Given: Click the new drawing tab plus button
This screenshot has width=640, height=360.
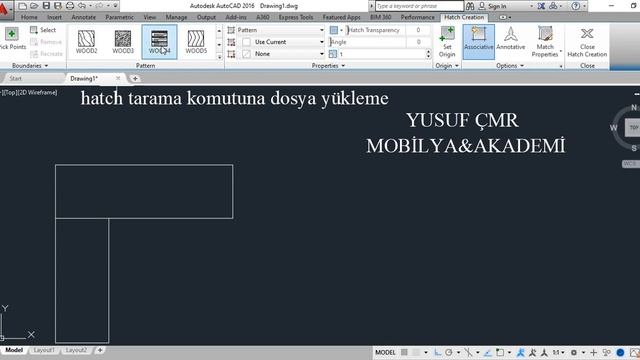Looking at the screenshot, I should click(135, 78).
